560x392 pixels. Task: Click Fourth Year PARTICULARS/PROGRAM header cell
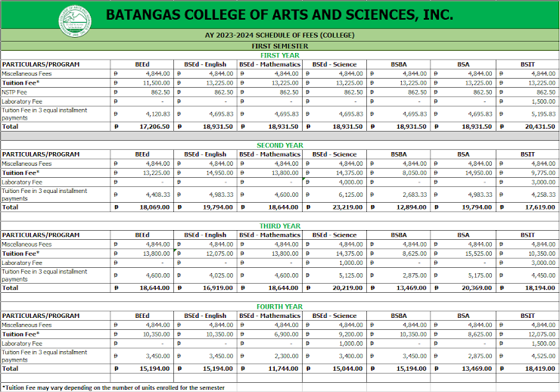point(55,316)
